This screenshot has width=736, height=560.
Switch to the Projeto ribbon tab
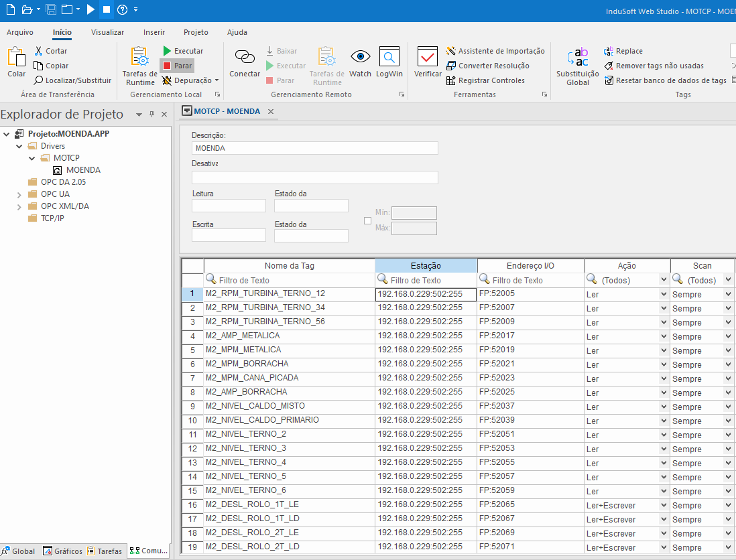[x=196, y=32]
